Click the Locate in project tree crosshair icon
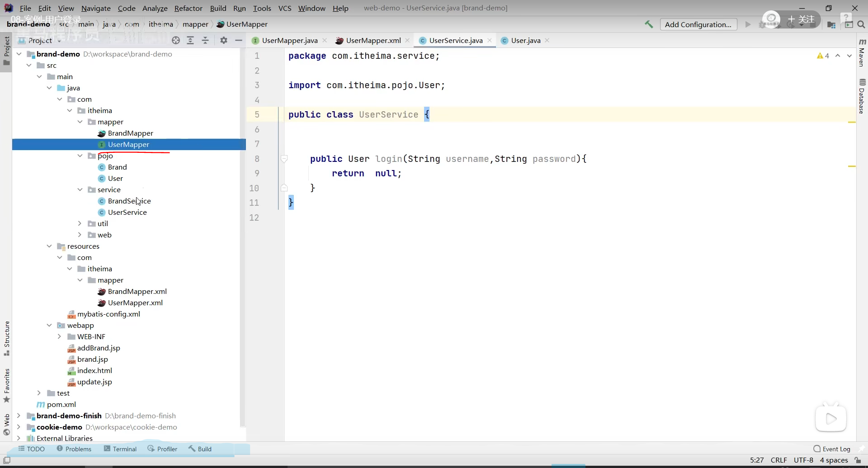This screenshot has width=868, height=468. (176, 40)
